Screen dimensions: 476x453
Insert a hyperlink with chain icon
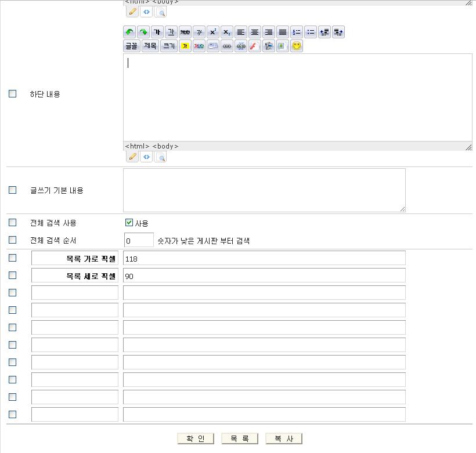pos(227,46)
